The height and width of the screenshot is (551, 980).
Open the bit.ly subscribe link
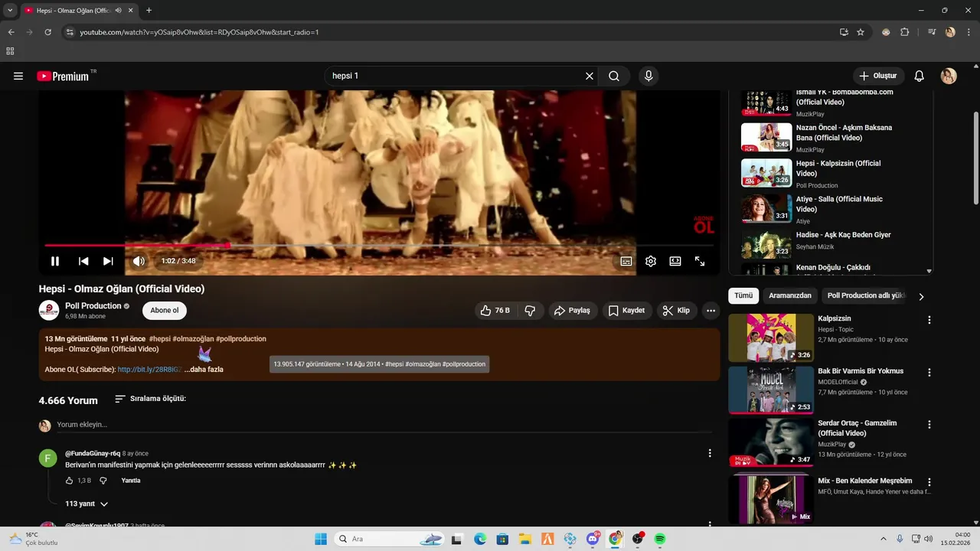click(149, 370)
